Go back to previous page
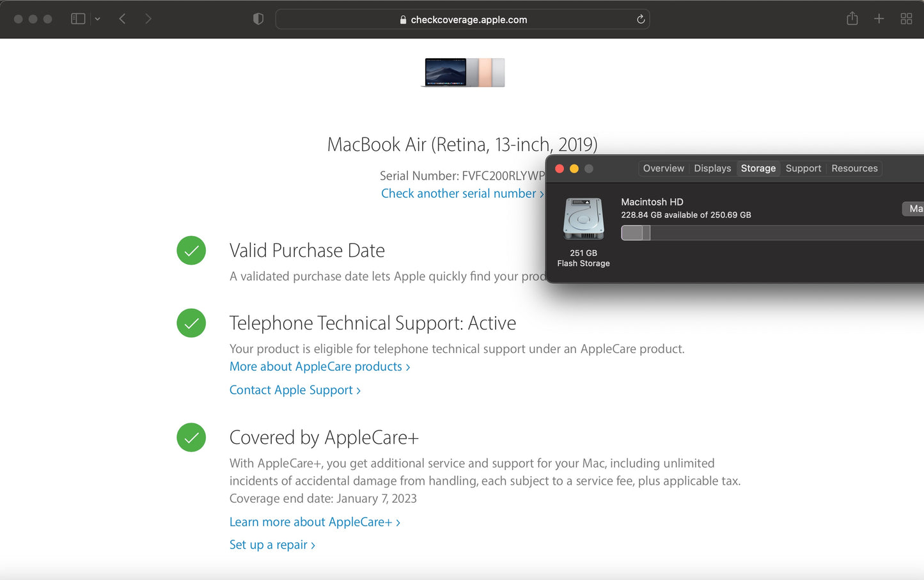Screen dimensions: 924x580 [x=122, y=19]
